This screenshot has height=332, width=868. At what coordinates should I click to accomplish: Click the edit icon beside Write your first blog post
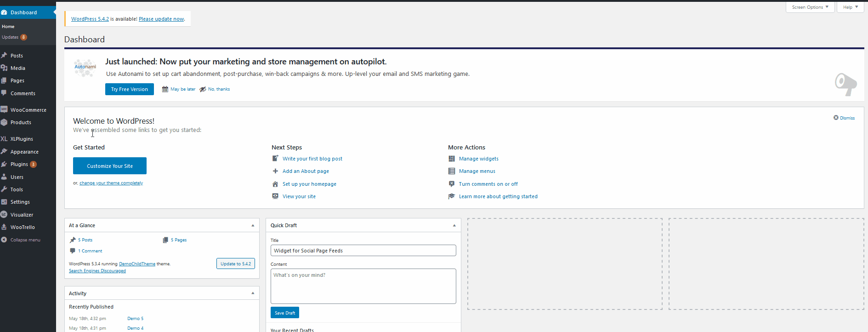275,158
